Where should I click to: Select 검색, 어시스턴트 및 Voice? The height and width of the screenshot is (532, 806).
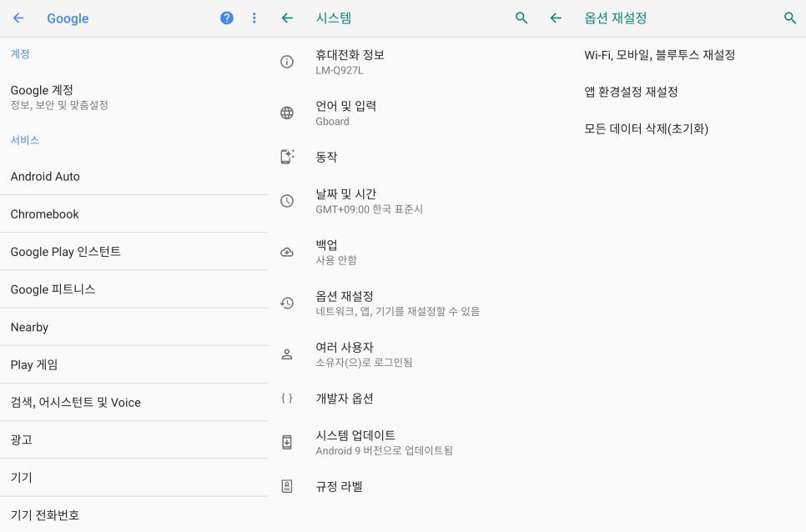tap(134, 402)
